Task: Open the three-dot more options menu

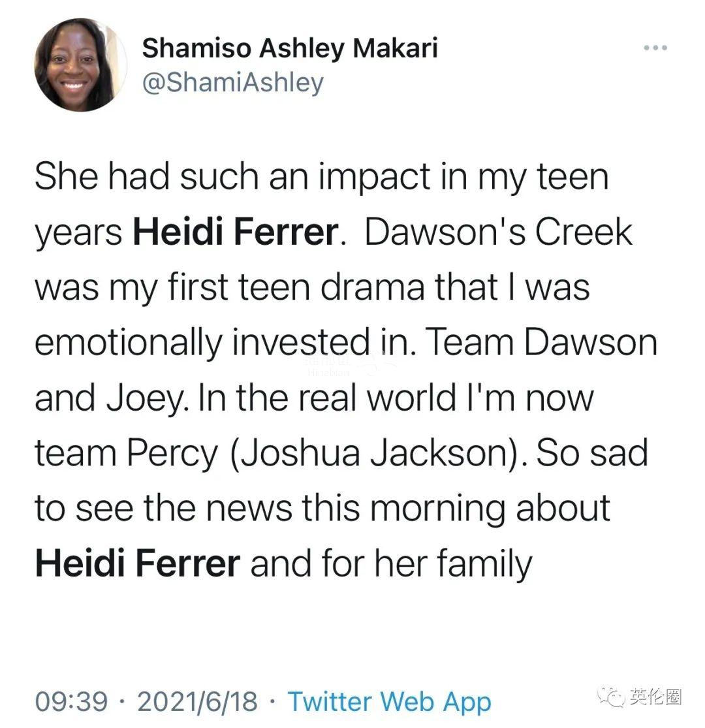Action: [655, 48]
